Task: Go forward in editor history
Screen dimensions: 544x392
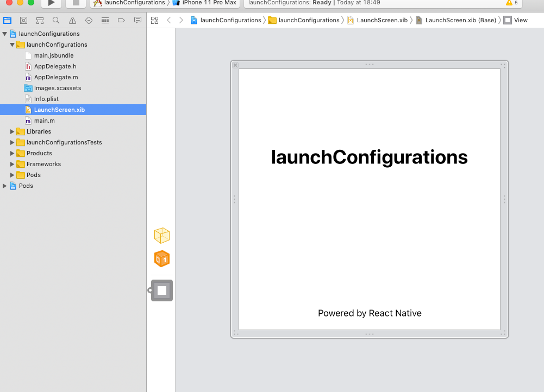Action: point(181,21)
